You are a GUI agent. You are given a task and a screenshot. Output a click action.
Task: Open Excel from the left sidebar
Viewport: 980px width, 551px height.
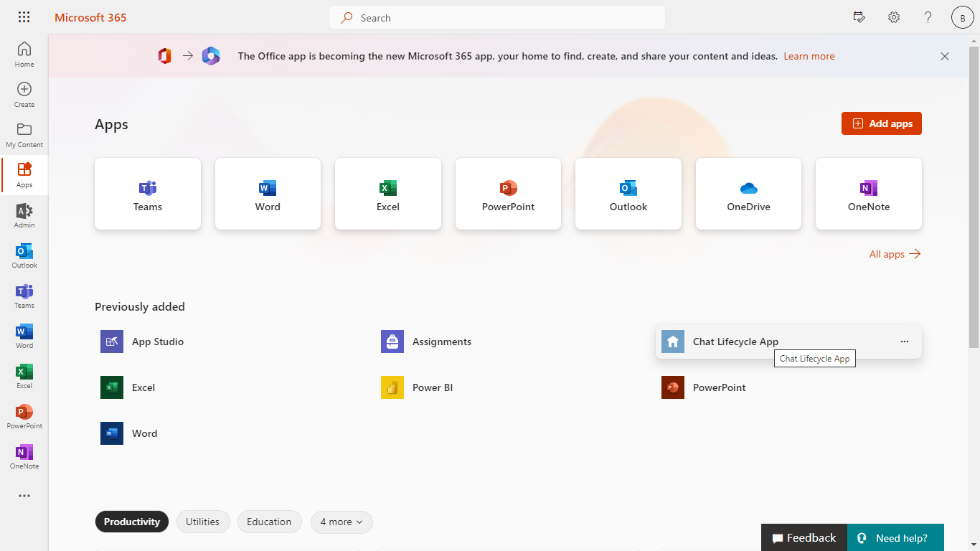coord(24,376)
